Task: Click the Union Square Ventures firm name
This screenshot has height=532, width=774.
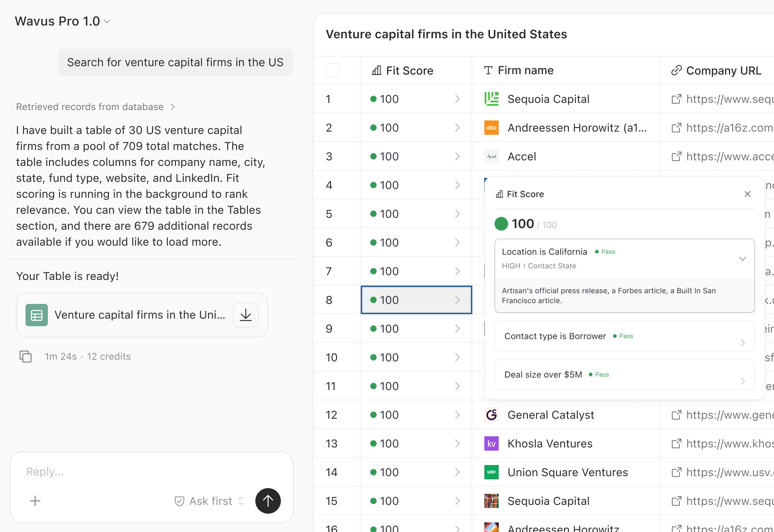Action: click(x=568, y=472)
